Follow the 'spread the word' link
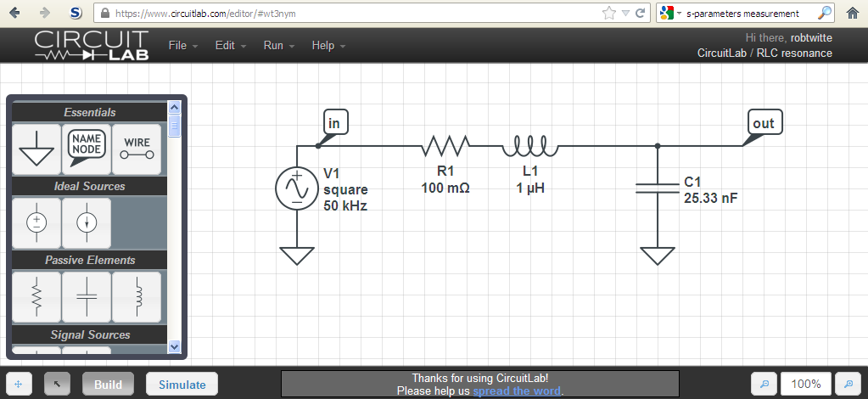The height and width of the screenshot is (399, 868). pos(517,391)
